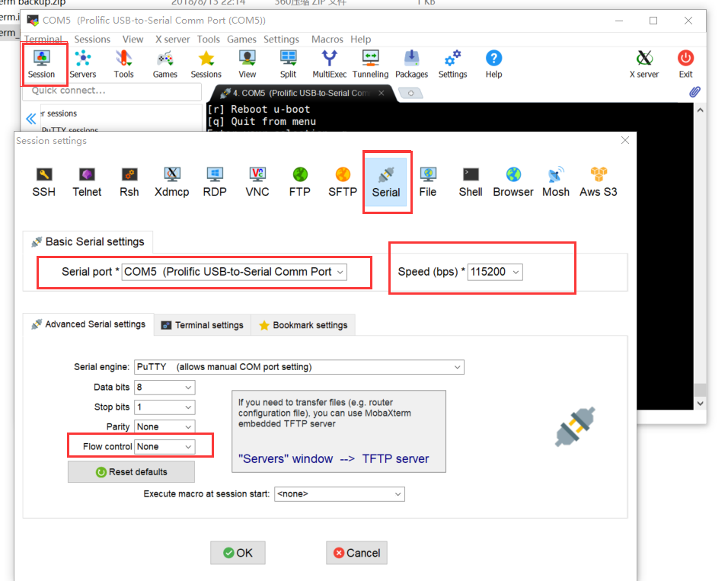
Task: Close the 4. COM5 terminal tab
Action: [x=382, y=94]
